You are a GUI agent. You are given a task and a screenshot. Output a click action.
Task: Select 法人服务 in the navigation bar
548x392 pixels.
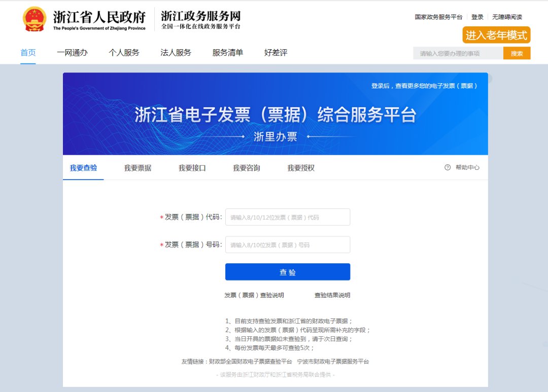176,53
